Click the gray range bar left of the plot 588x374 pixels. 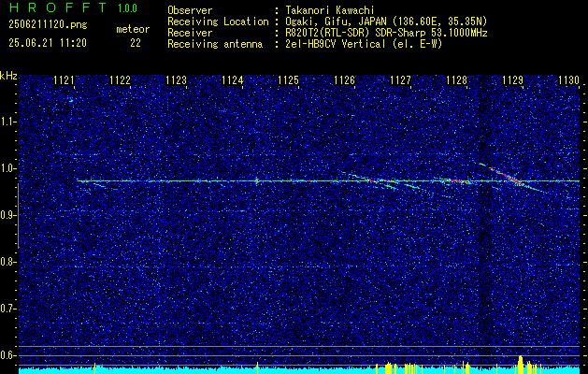tap(18, 216)
